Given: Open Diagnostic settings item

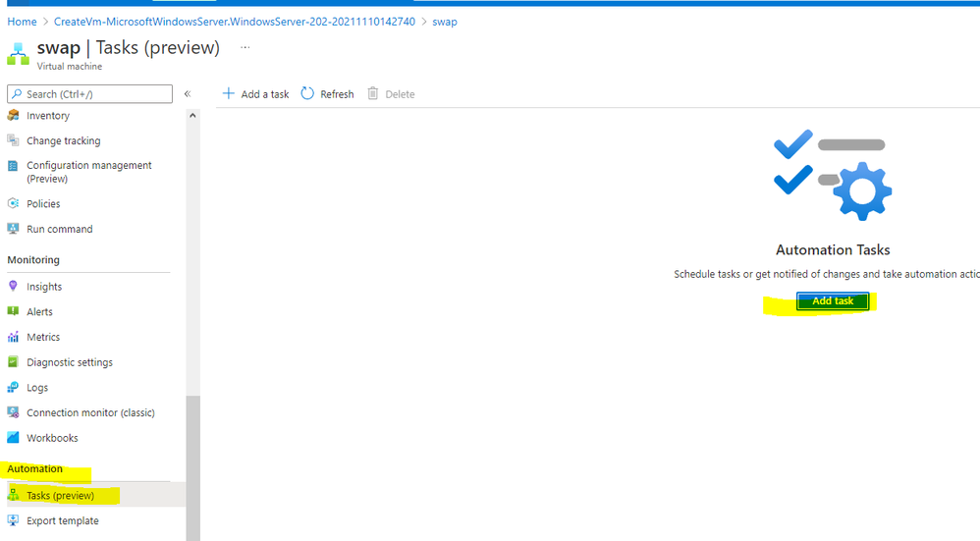Looking at the screenshot, I should (70, 362).
